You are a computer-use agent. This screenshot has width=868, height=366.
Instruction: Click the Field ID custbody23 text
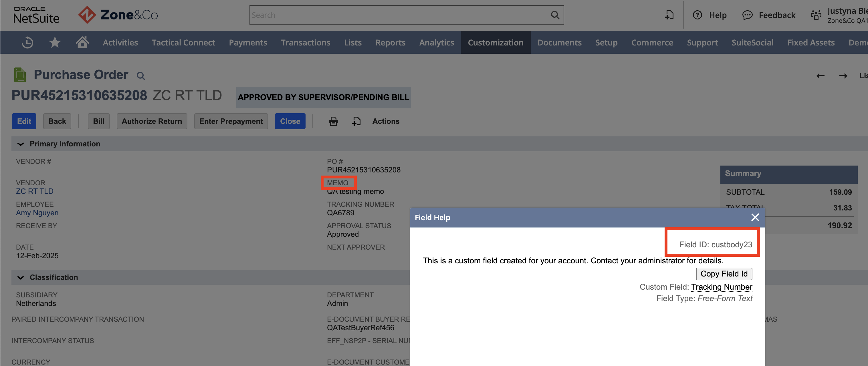[x=715, y=245]
